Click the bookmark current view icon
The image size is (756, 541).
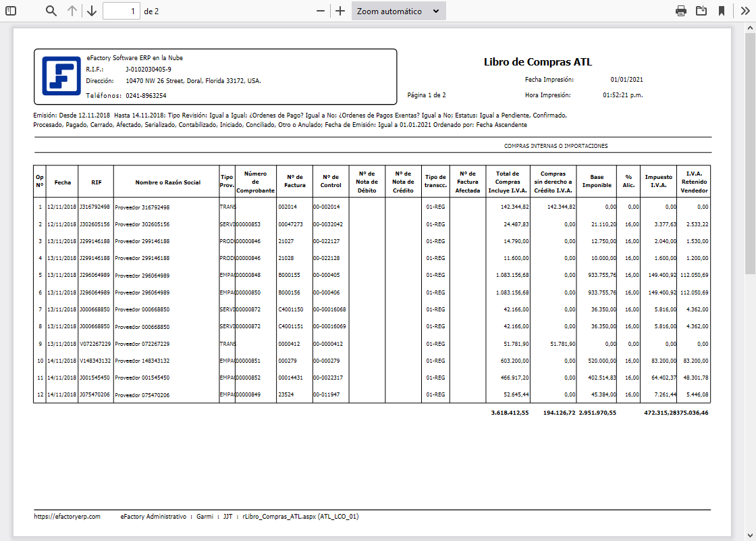pos(722,11)
